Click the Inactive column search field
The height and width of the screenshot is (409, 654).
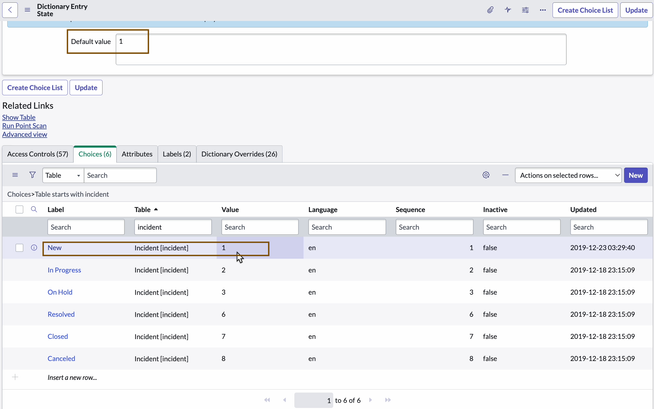522,227
